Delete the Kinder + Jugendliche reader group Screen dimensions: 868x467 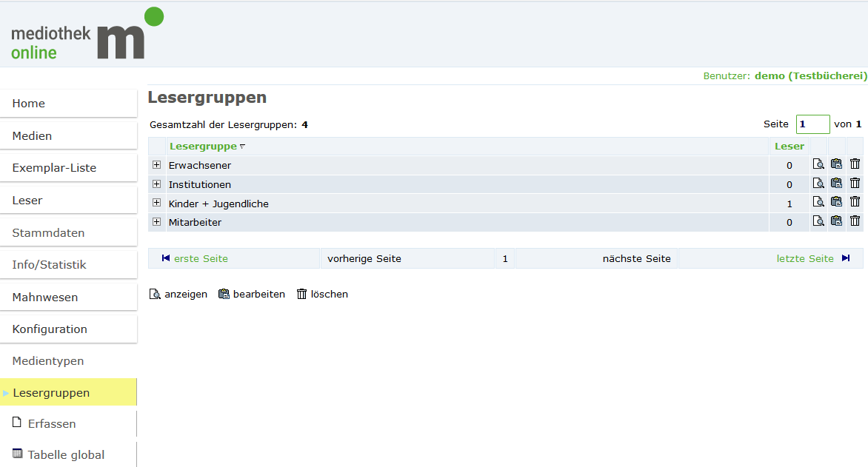pos(855,202)
